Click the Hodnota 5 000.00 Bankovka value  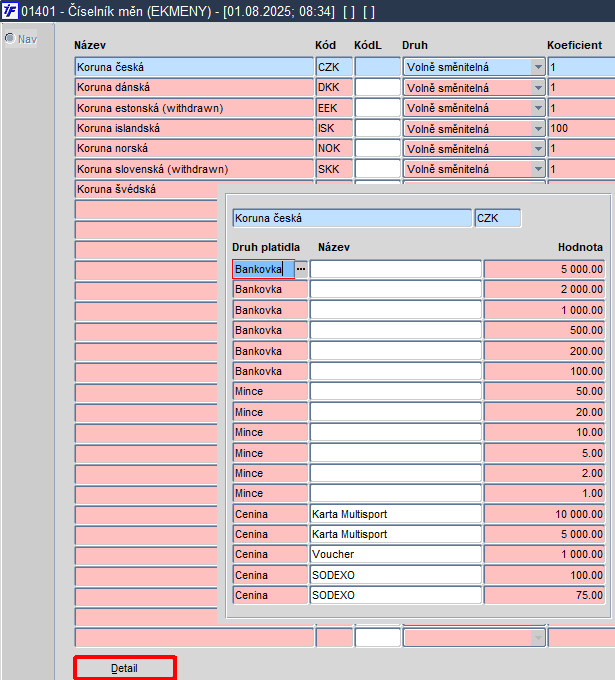(x=544, y=269)
